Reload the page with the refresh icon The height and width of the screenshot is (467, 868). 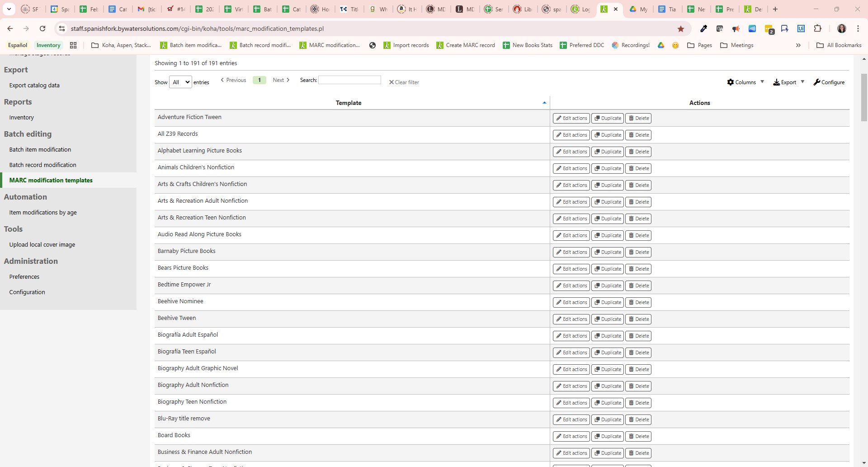[42, 29]
